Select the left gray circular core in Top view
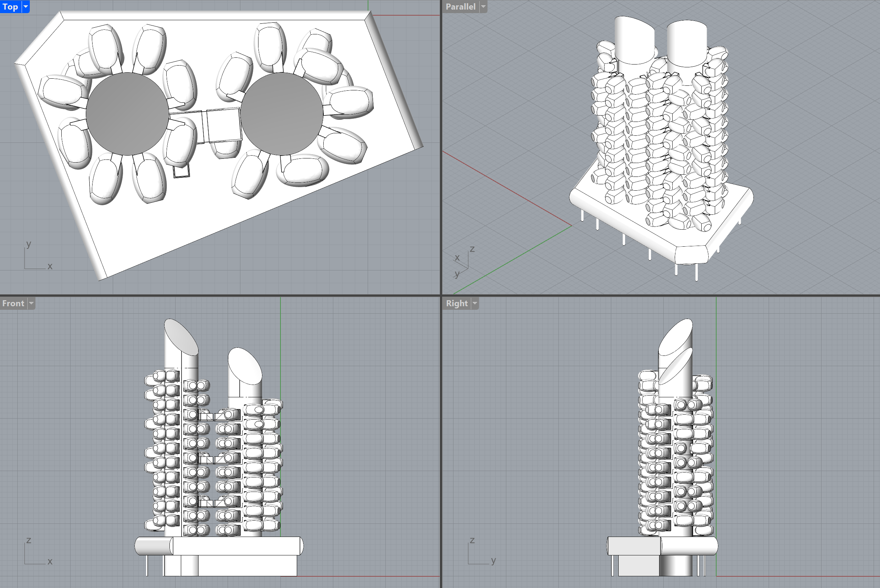880x588 pixels. [x=127, y=114]
